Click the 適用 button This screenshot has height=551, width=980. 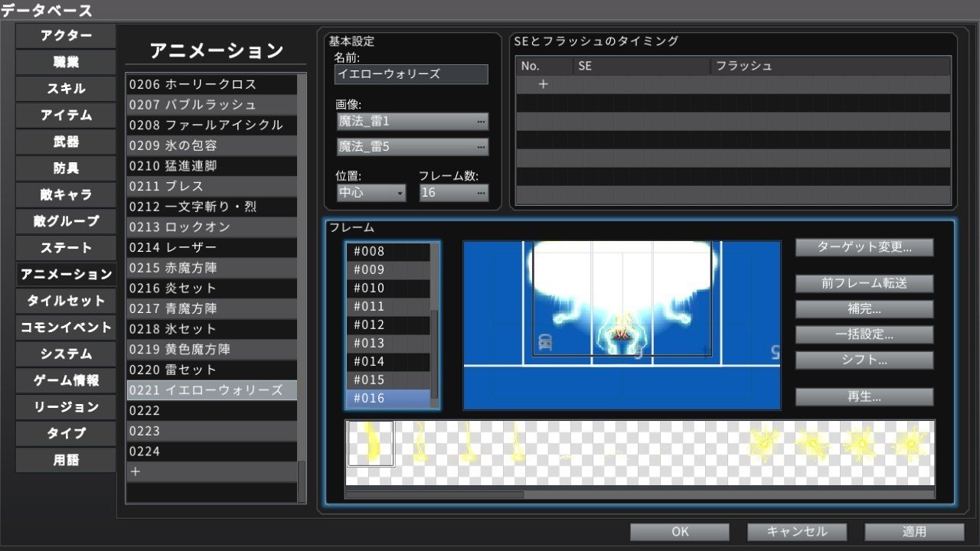pyautogui.click(x=914, y=532)
